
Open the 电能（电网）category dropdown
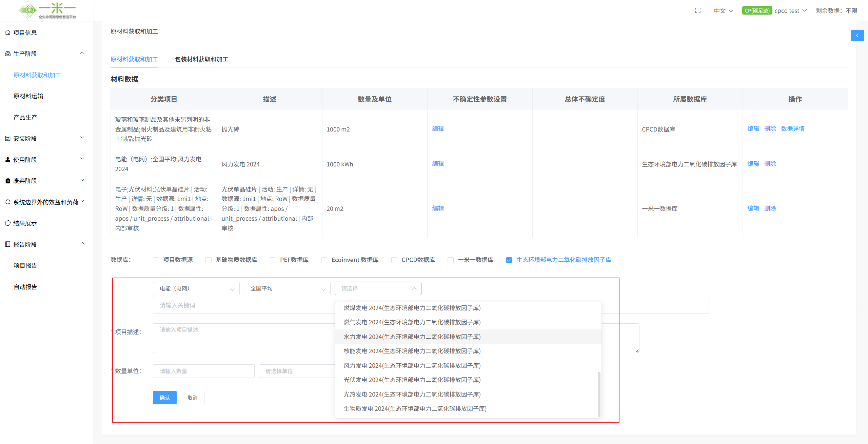196,288
